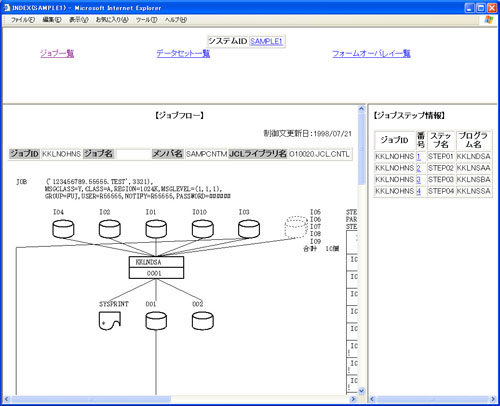Click job step panel scrollbar right arrow
The image size is (500, 406).
point(493,399)
